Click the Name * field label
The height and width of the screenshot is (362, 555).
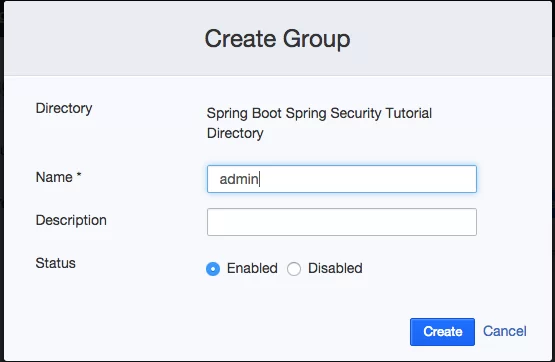58,177
